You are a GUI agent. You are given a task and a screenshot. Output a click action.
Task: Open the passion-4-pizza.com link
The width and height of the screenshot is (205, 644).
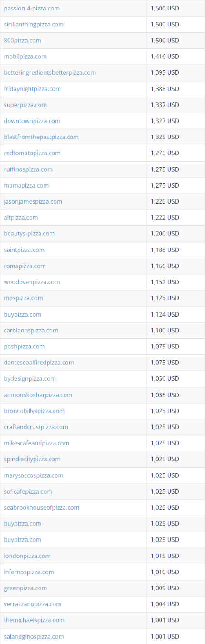pyautogui.click(x=31, y=9)
